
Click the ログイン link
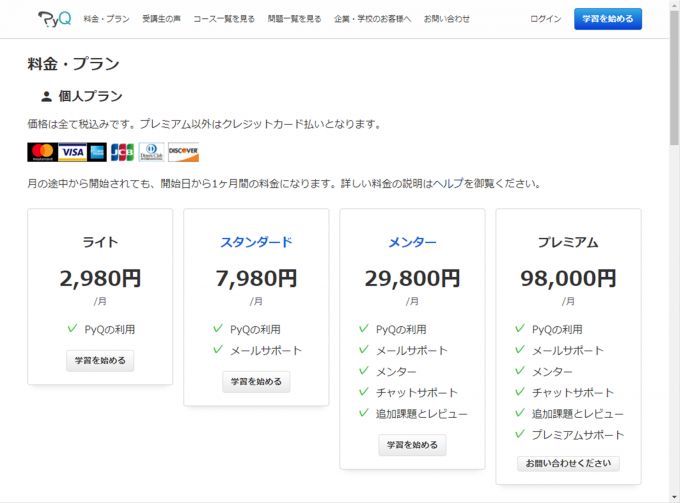coord(546,19)
